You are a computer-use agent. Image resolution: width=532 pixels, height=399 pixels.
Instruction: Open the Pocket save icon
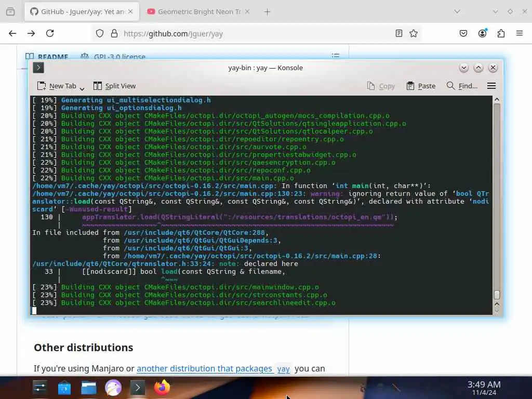click(x=463, y=33)
